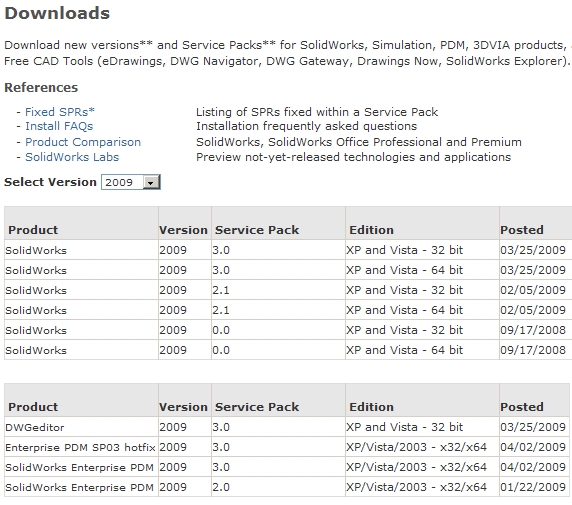Click 03/25/2009 date for SolidWorks 64 bit
This screenshot has width=572, height=505.
click(x=533, y=270)
